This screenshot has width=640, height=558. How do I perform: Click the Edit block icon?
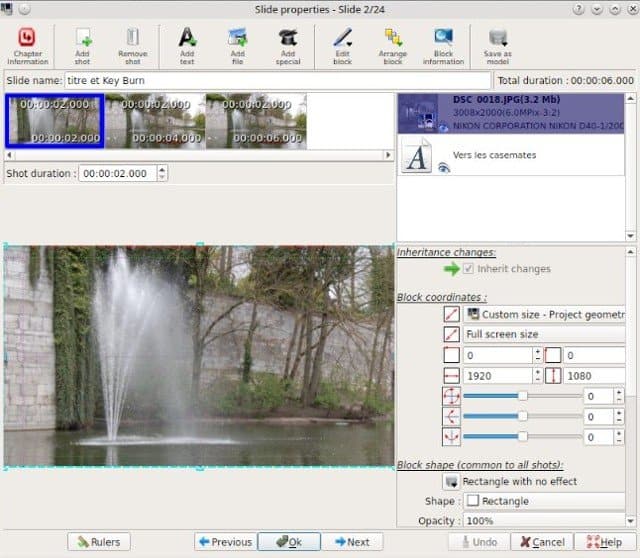(342, 46)
